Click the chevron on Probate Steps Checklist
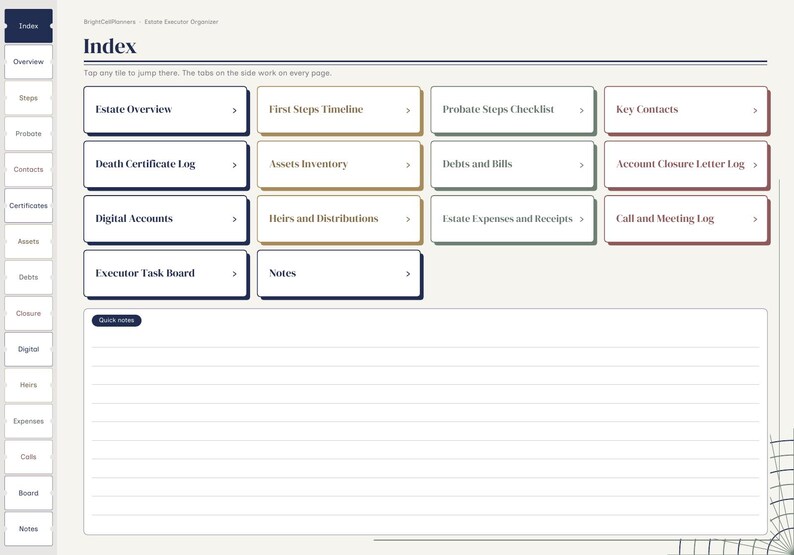Viewport: 794px width, 555px height. [582, 110]
